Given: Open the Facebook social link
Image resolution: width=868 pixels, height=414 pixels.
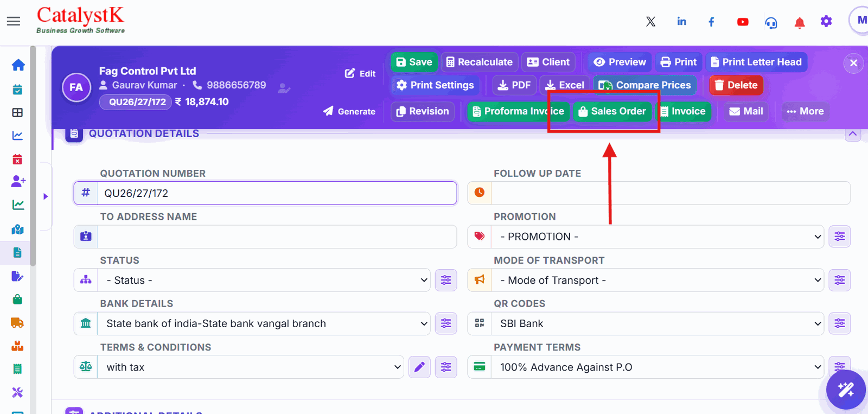Looking at the screenshot, I should [711, 22].
